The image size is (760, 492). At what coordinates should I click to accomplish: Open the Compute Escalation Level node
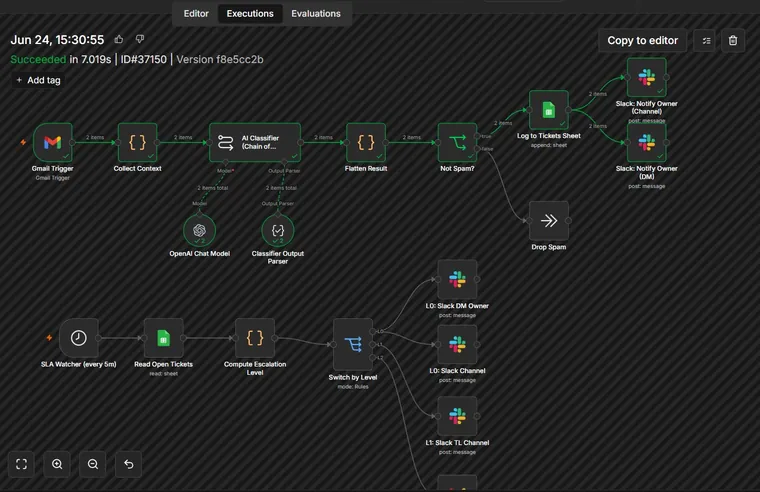[x=255, y=338]
